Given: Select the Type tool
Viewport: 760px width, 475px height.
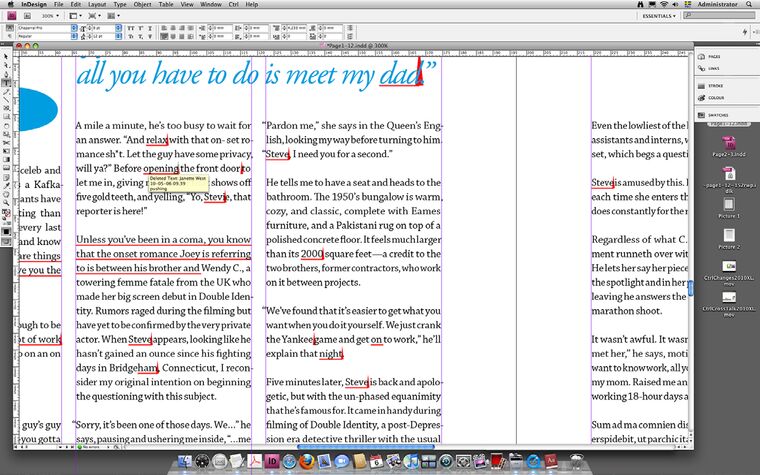Looking at the screenshot, I should click(6, 83).
